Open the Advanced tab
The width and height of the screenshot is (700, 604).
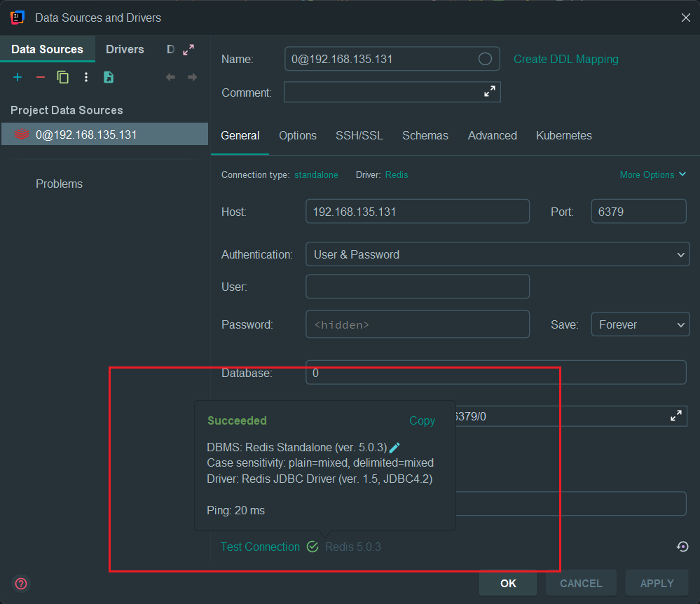(493, 136)
